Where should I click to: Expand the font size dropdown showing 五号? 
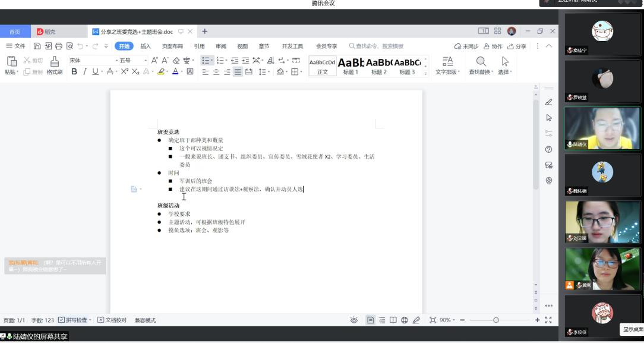click(x=133, y=60)
